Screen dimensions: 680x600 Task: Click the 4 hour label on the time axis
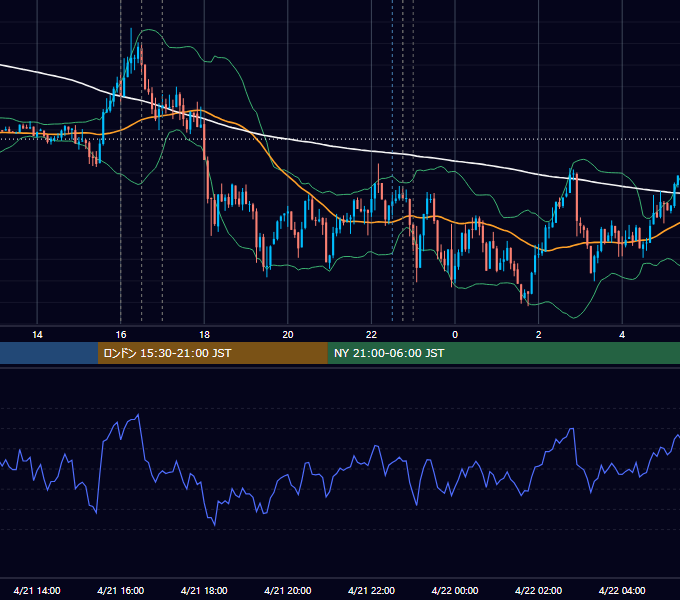point(622,335)
